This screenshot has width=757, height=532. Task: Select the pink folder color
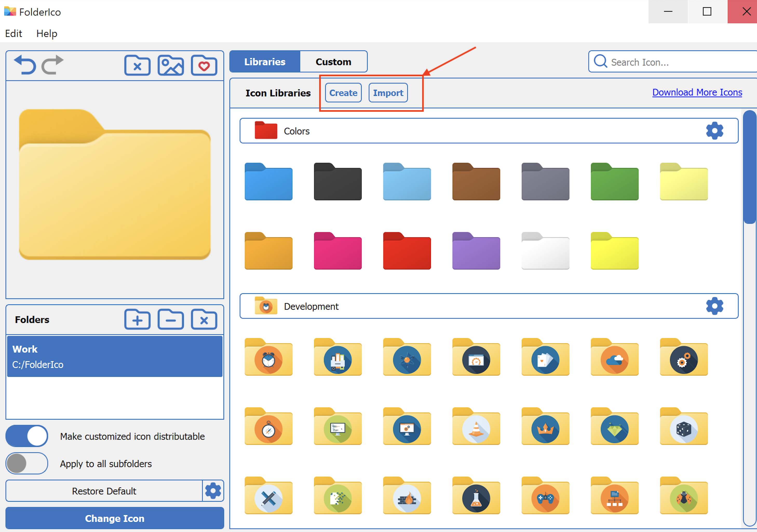coord(338,251)
